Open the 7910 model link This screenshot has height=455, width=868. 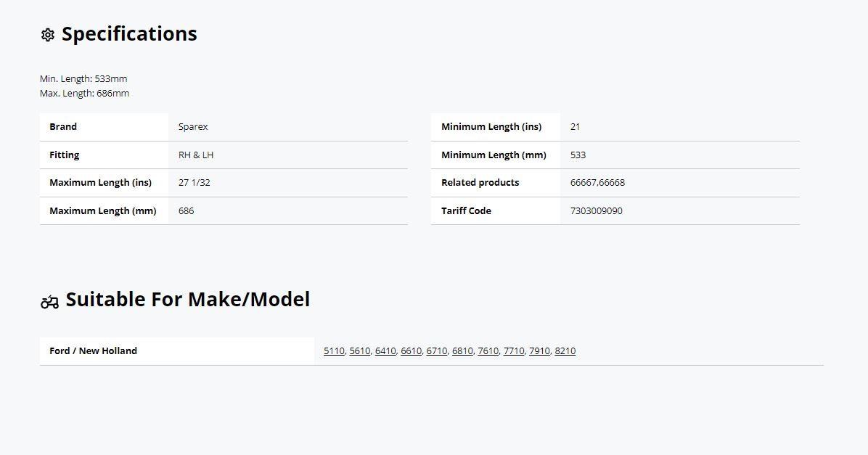click(x=539, y=351)
